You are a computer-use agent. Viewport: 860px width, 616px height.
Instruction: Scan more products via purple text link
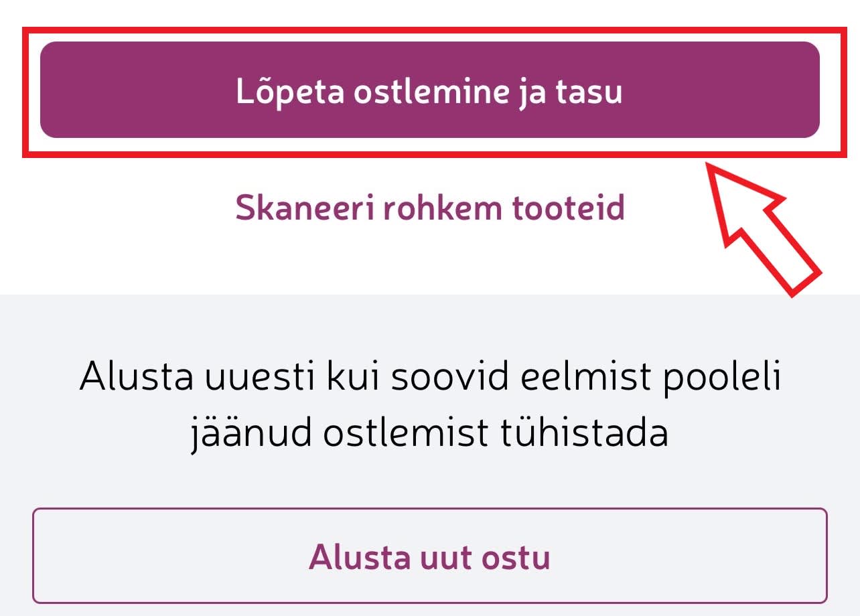[x=429, y=208]
